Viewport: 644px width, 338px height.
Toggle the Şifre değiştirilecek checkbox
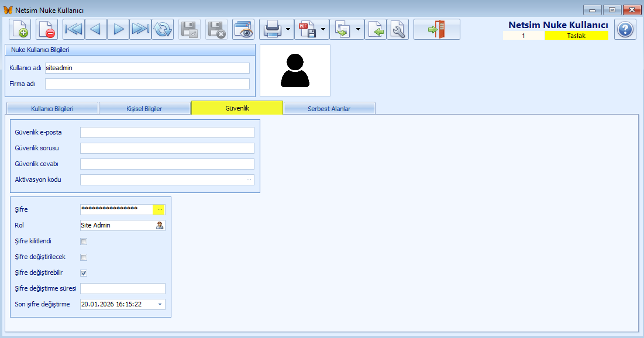pyautogui.click(x=84, y=257)
